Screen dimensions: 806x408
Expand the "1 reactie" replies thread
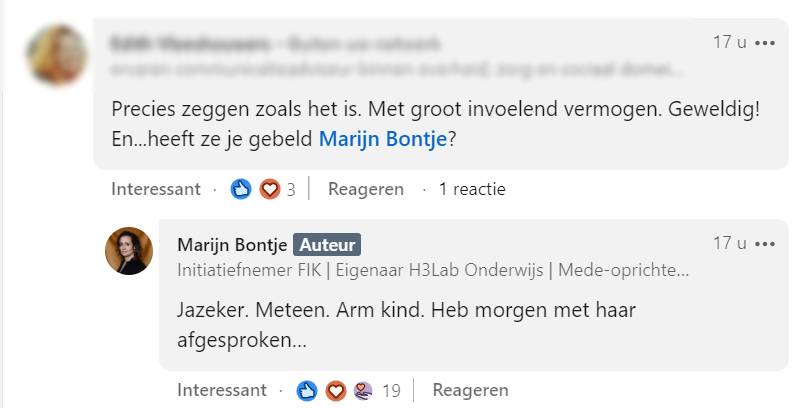coord(472,189)
